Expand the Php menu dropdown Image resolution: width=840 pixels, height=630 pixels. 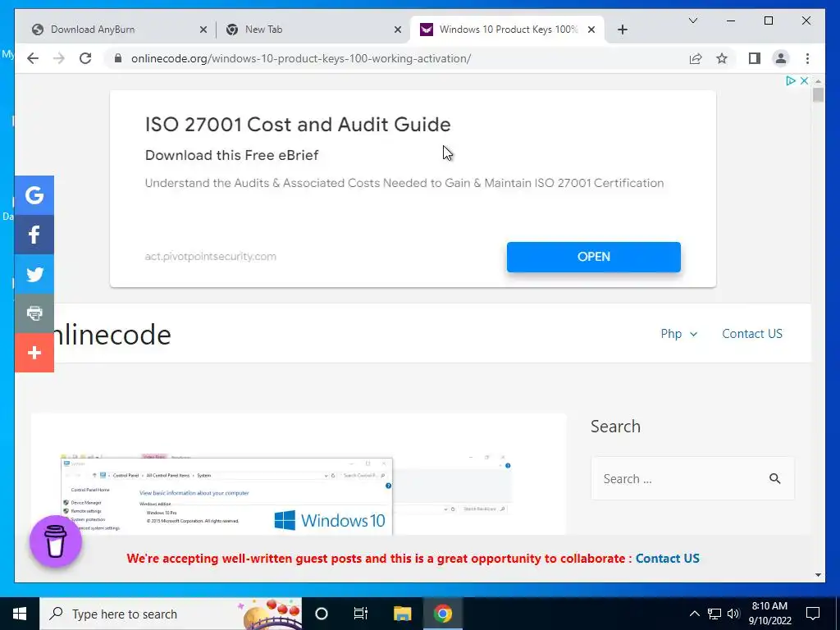tap(678, 334)
